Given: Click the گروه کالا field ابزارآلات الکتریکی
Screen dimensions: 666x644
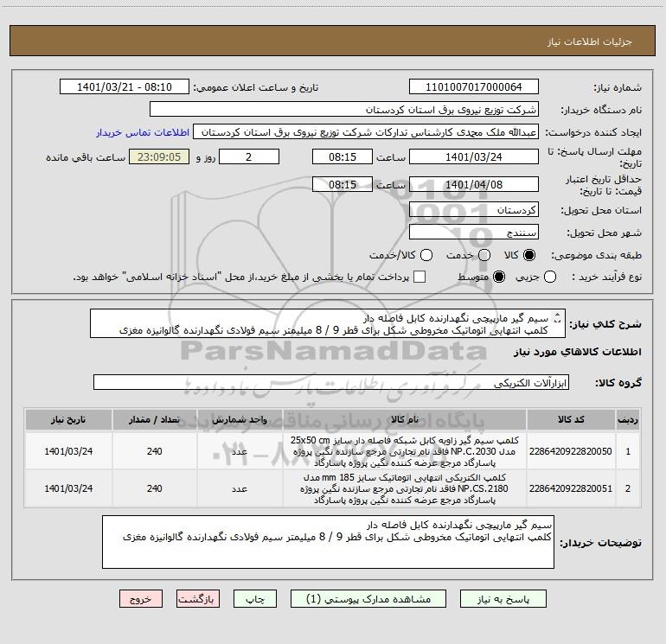Looking at the screenshot, I should pyautogui.click(x=331, y=382).
